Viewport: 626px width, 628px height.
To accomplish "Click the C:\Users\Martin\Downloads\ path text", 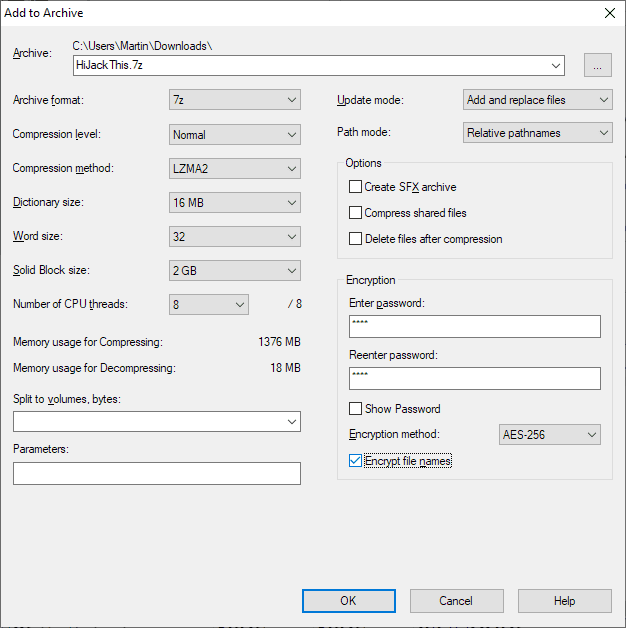I will (142, 46).
